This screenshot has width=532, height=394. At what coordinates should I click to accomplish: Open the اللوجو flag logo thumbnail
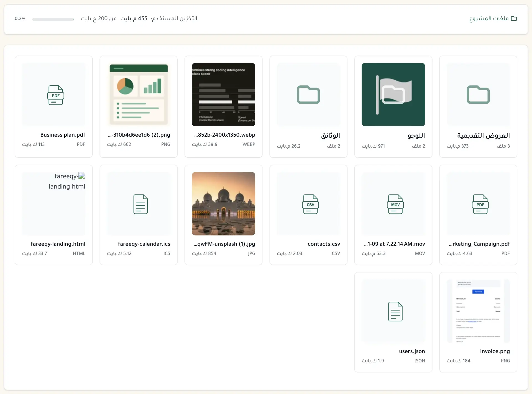[x=393, y=94]
